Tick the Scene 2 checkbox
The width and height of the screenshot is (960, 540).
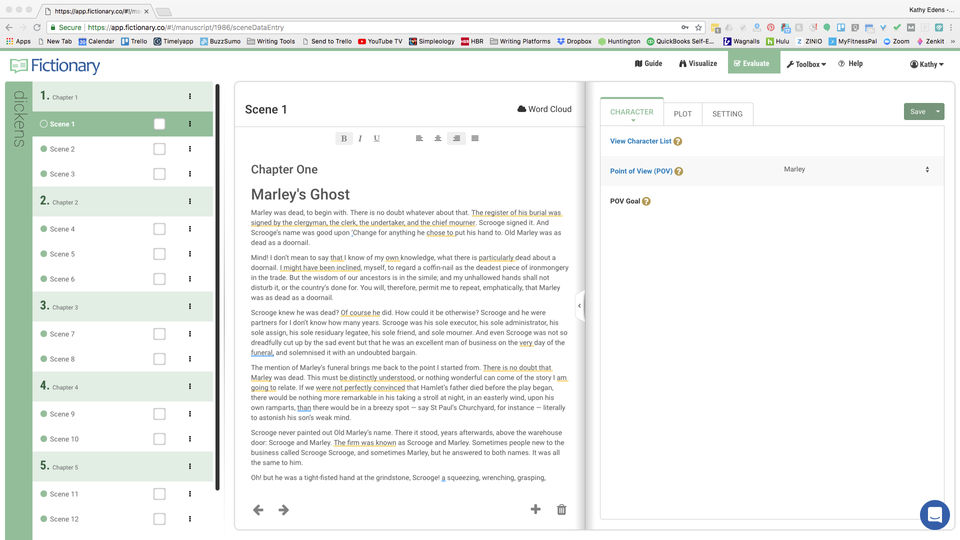[159, 149]
